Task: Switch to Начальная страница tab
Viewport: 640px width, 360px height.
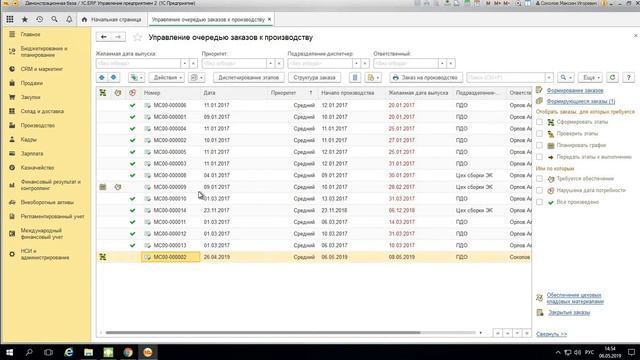Action: [111, 20]
